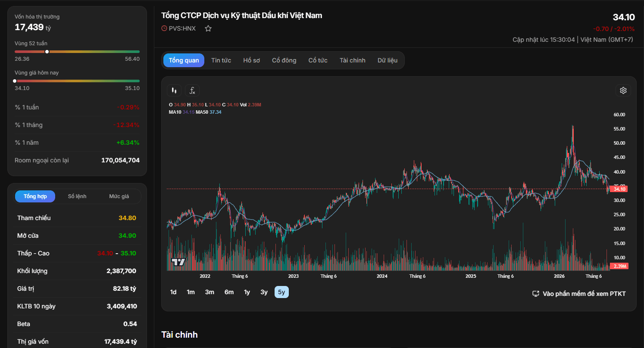
Task: Click the company name Tổng CTCP Dịch vụ Kỹ thuật Dầu khí
Action: pyautogui.click(x=242, y=16)
